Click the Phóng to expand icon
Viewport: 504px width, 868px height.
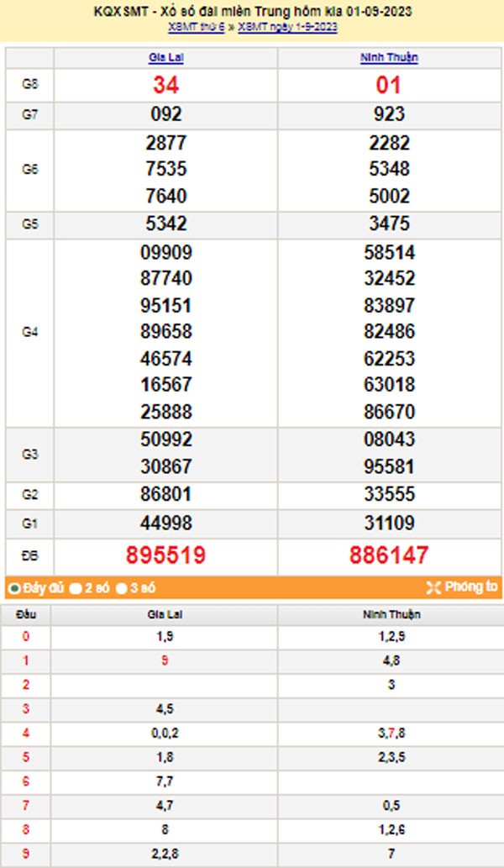(433, 587)
